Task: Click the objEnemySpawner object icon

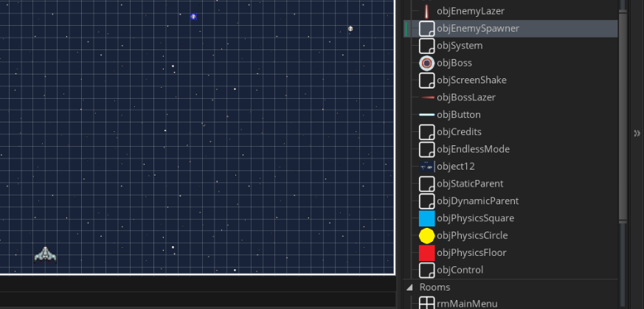Action: point(426,29)
